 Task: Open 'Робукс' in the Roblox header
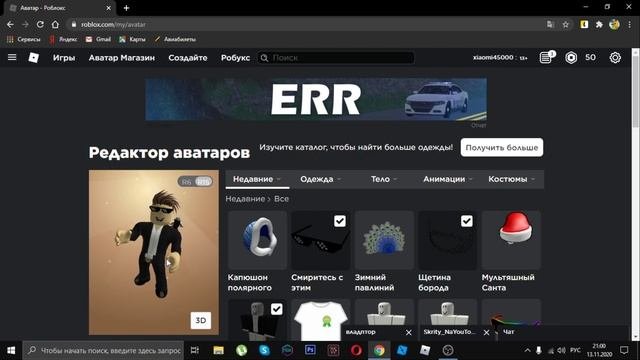click(236, 58)
